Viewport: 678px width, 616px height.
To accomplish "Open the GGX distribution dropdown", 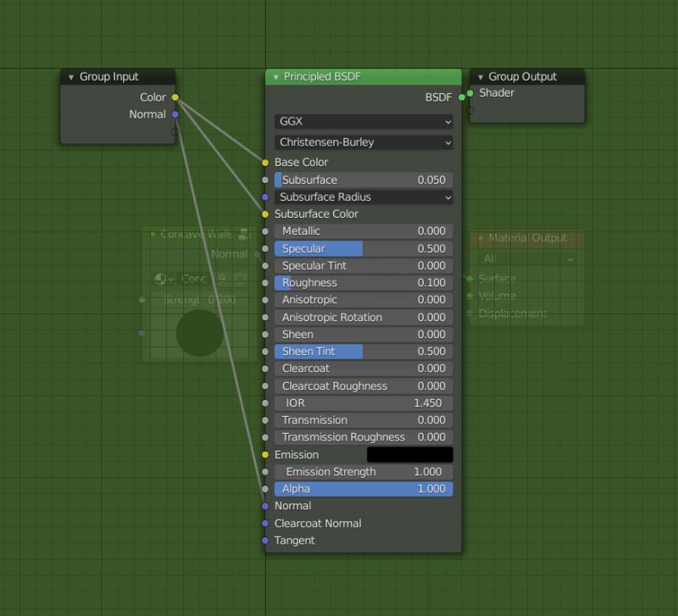I will coord(363,120).
